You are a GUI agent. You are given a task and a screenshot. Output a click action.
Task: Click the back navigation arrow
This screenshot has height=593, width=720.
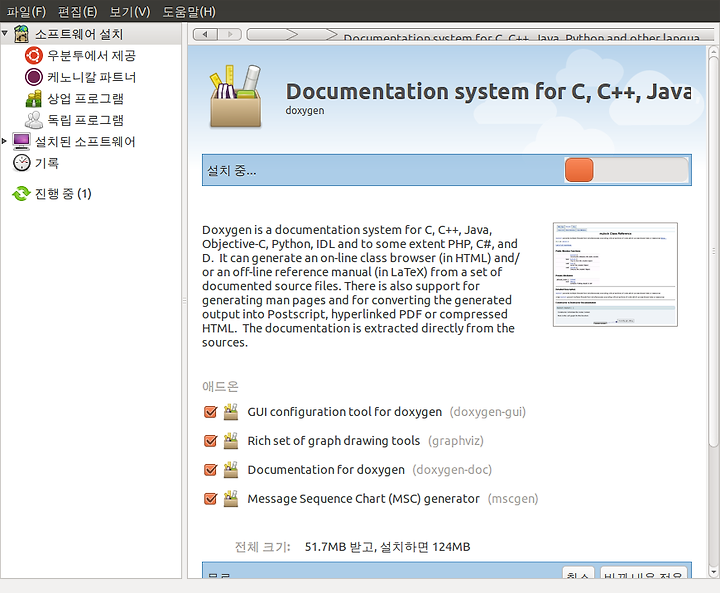[x=205, y=34]
